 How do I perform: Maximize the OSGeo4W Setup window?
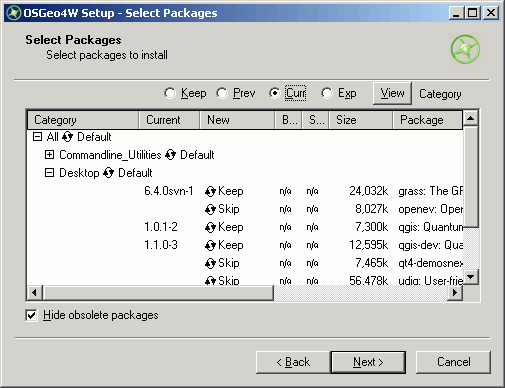(x=472, y=13)
